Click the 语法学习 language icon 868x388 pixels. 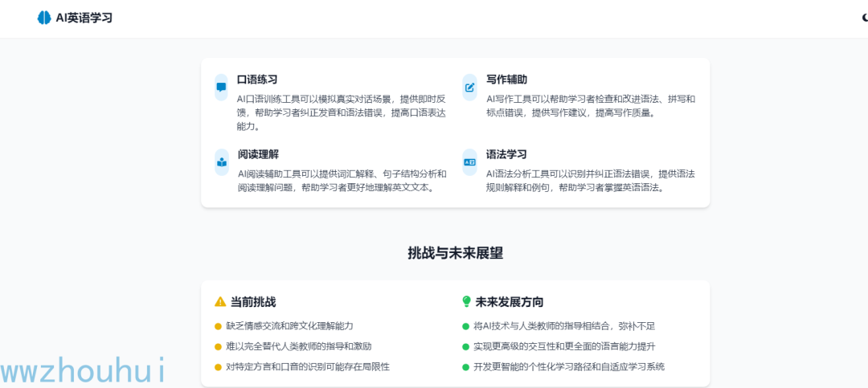coord(469,162)
